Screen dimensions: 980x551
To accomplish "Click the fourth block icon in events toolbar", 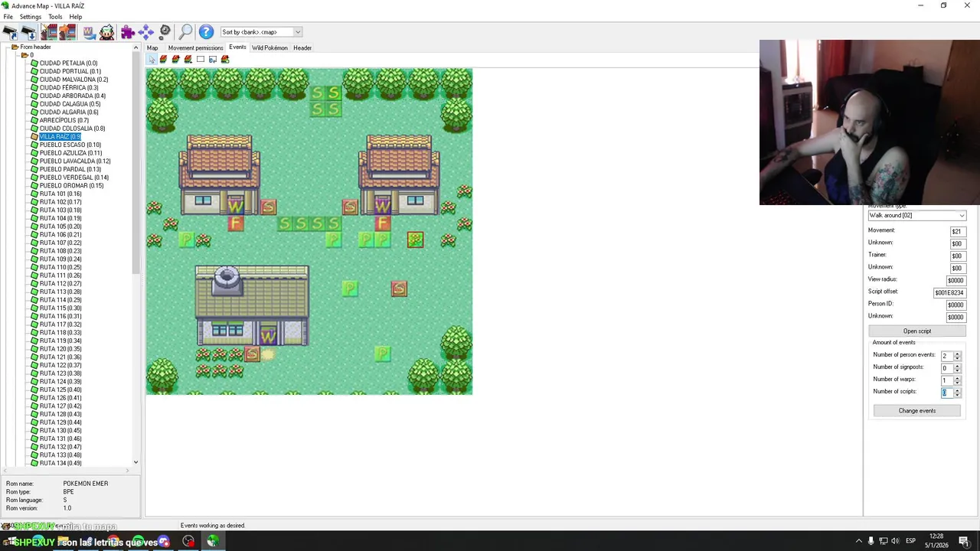I will [x=188, y=59].
